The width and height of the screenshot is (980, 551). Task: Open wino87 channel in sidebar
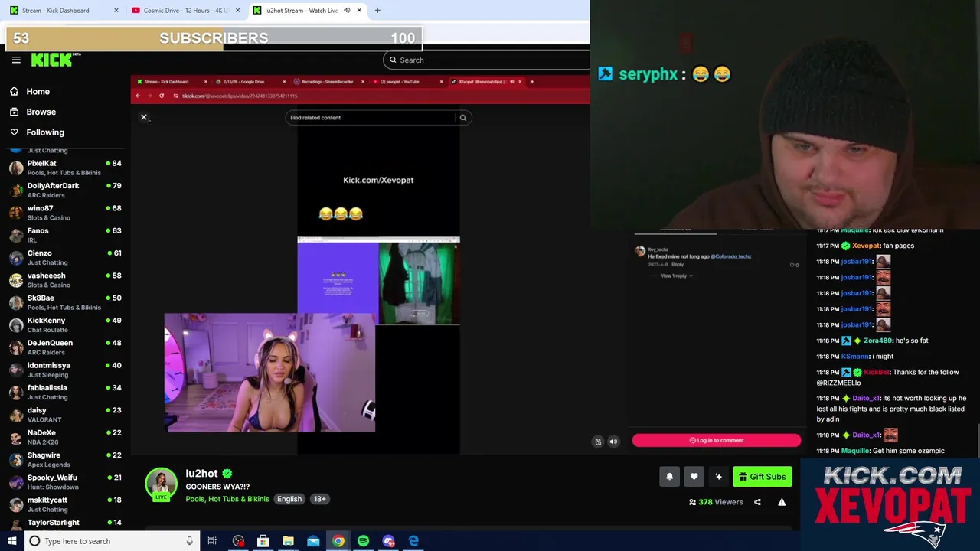click(65, 213)
